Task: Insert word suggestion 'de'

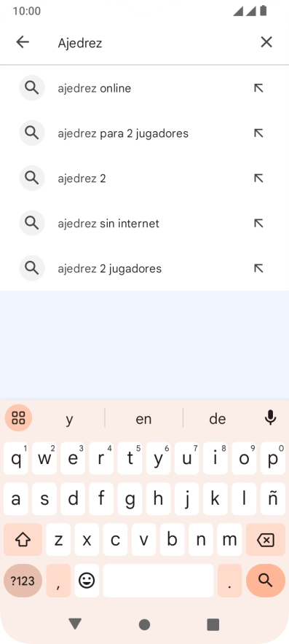Action: click(218, 418)
